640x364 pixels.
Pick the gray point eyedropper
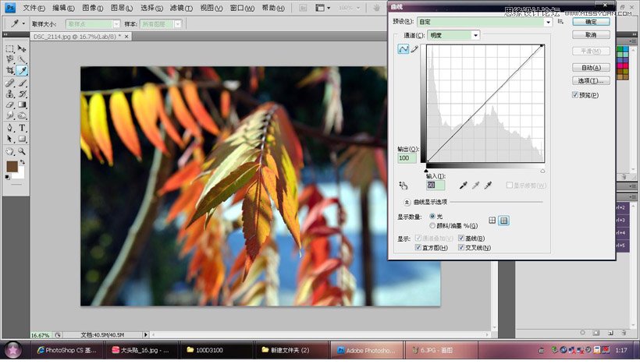[475, 186]
